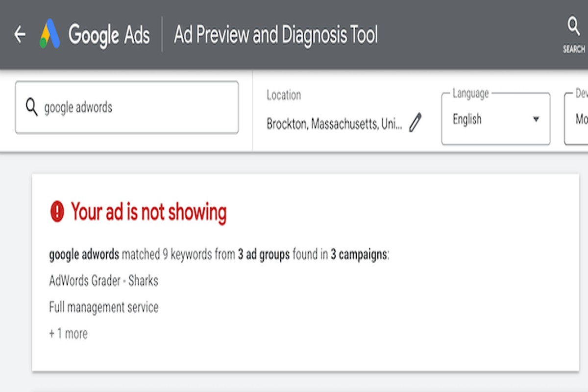Go back using the left arrow icon
The image size is (588, 392).
[20, 34]
